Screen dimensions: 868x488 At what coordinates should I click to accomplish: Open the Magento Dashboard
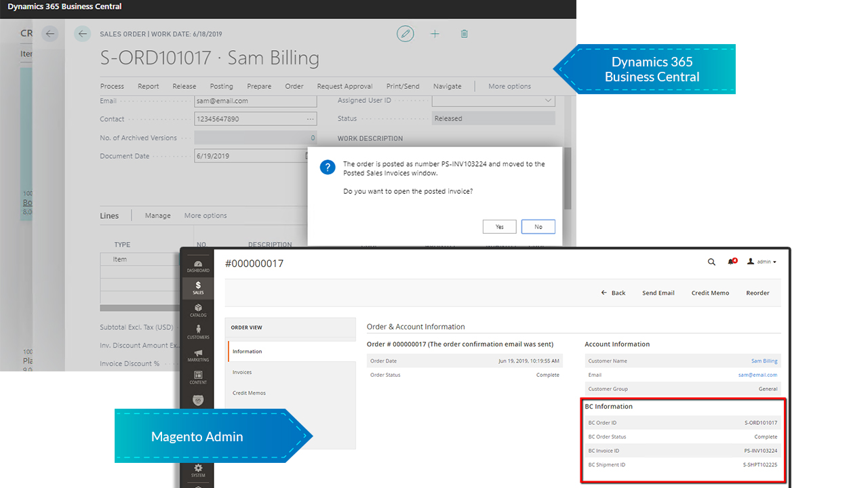tap(198, 264)
